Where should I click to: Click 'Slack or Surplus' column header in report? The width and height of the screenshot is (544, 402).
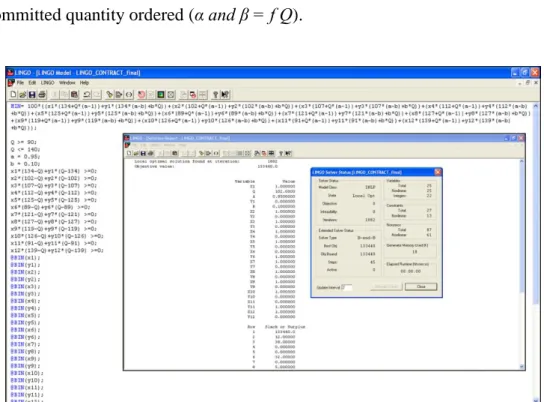pos(285,327)
